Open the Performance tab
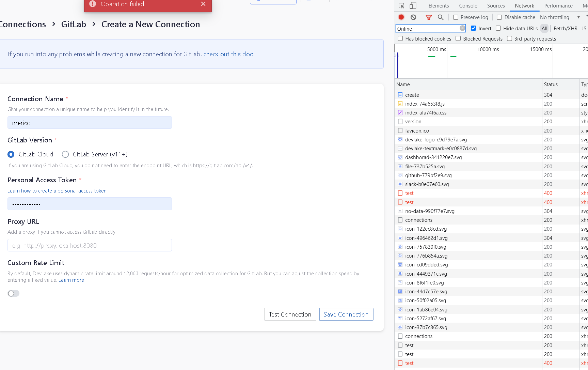The image size is (588, 370). pyautogui.click(x=558, y=6)
